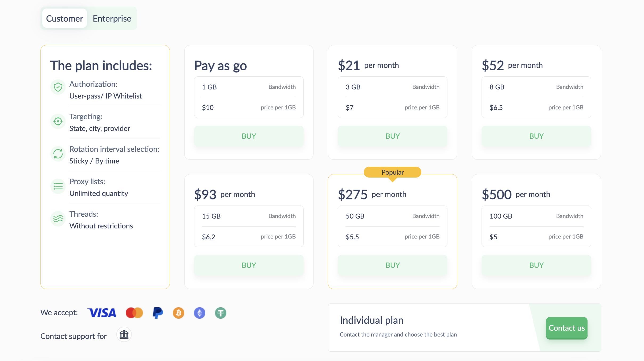Click the Ethereum payment icon
Viewport: 644px width, 361px height.
click(x=199, y=313)
